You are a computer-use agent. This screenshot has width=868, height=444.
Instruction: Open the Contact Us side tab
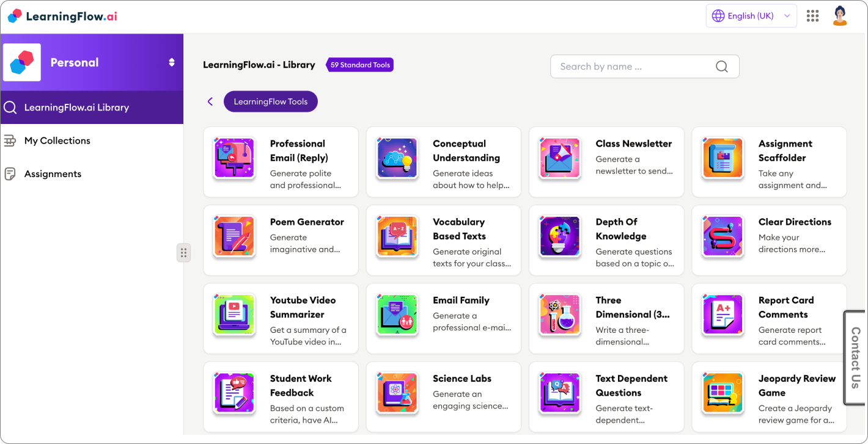(856, 357)
